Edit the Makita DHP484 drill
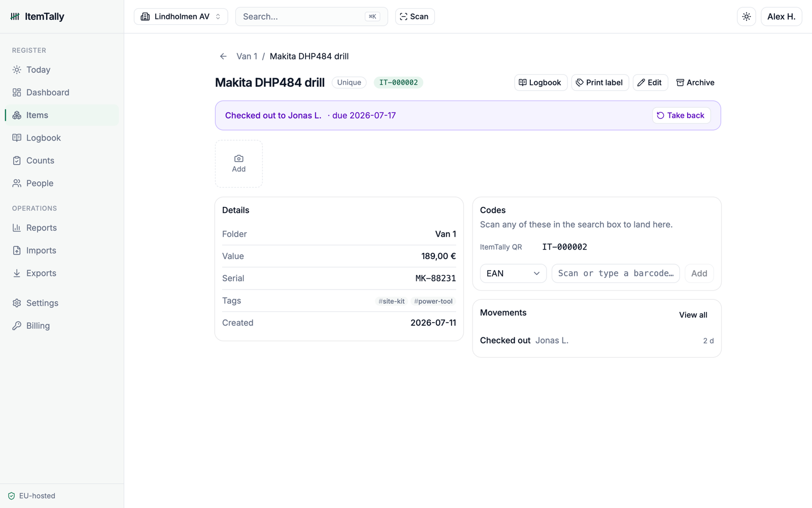 click(650, 82)
